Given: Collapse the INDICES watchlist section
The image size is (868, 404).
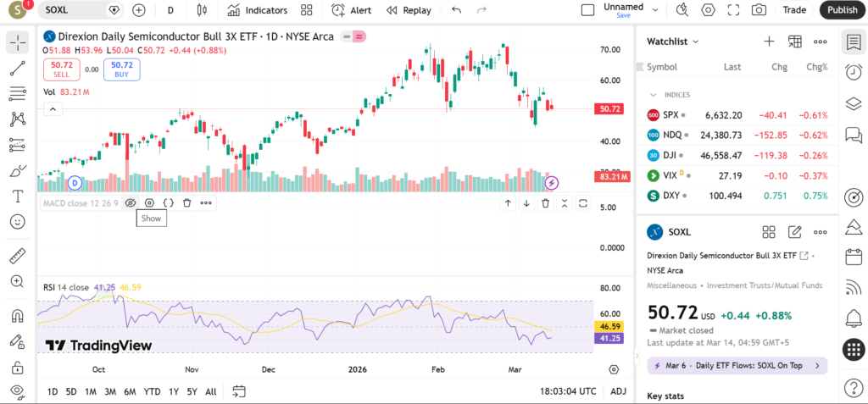Looking at the screenshot, I should point(654,95).
